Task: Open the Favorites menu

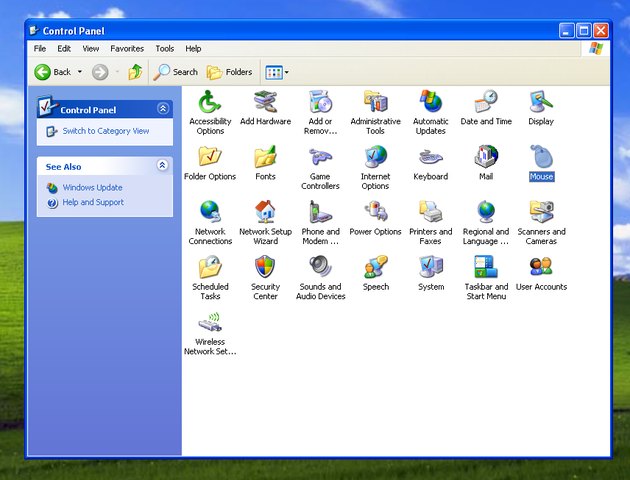Action: 127,49
